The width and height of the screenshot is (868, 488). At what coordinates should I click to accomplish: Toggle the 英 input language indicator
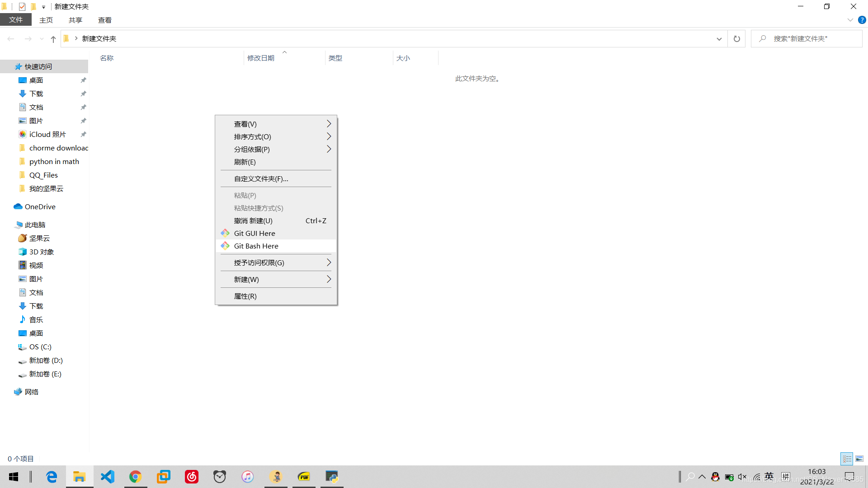click(x=769, y=476)
